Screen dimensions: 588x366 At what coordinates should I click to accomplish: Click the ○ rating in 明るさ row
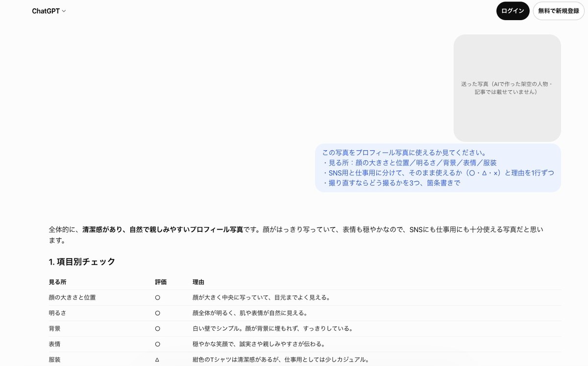click(x=157, y=314)
